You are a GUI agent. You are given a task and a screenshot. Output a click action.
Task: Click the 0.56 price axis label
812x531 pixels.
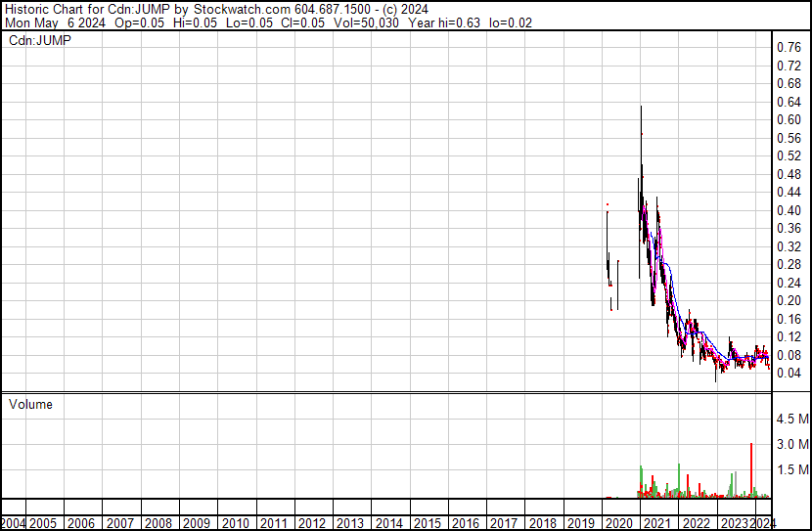point(789,138)
